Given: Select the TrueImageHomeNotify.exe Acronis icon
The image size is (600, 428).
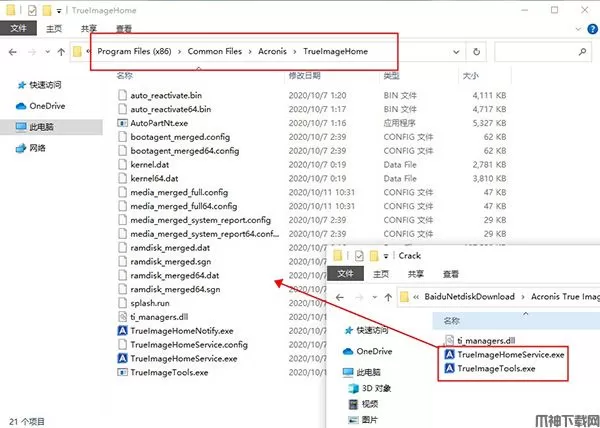Looking at the screenshot, I should (122, 330).
